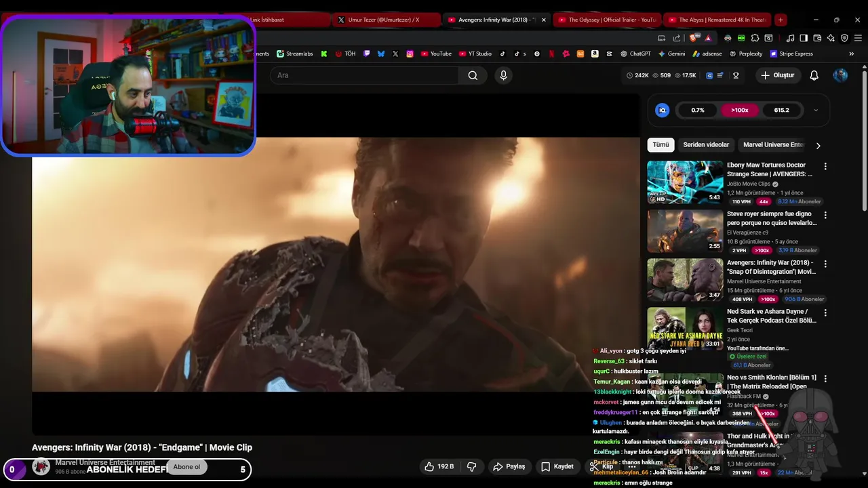This screenshot has height=488, width=868.
Task: Switch to The Odyssey Official Trailer tab
Action: 606,20
